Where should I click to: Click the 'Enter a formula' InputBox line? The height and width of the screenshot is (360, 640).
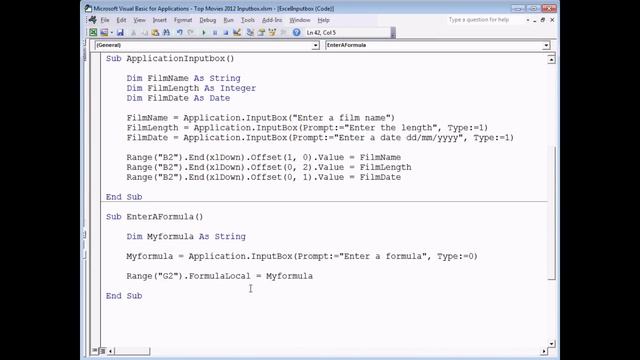(302, 256)
